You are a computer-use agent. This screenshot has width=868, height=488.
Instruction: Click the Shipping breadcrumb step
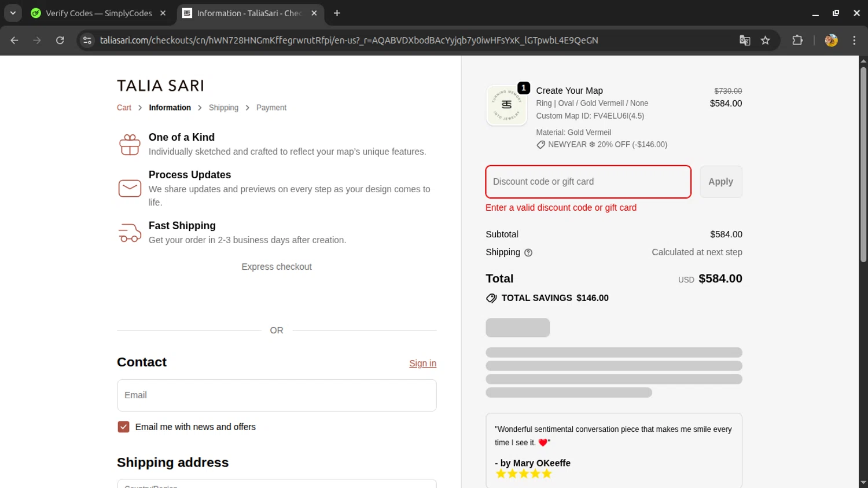tap(223, 108)
